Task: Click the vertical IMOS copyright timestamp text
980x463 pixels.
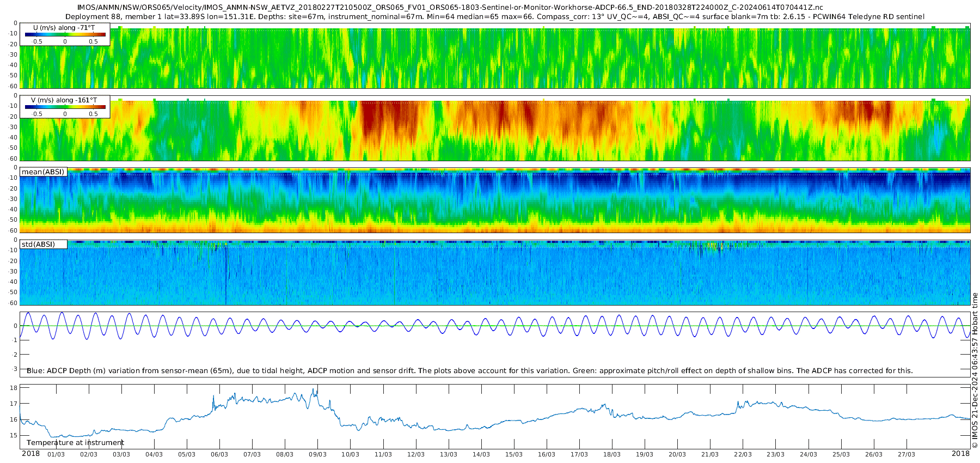Action: [975, 370]
